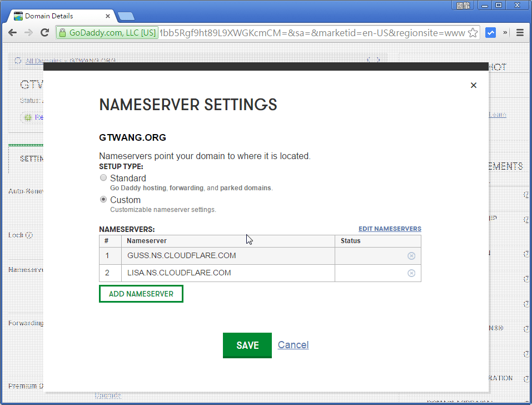Open a new browser tab

click(x=126, y=16)
